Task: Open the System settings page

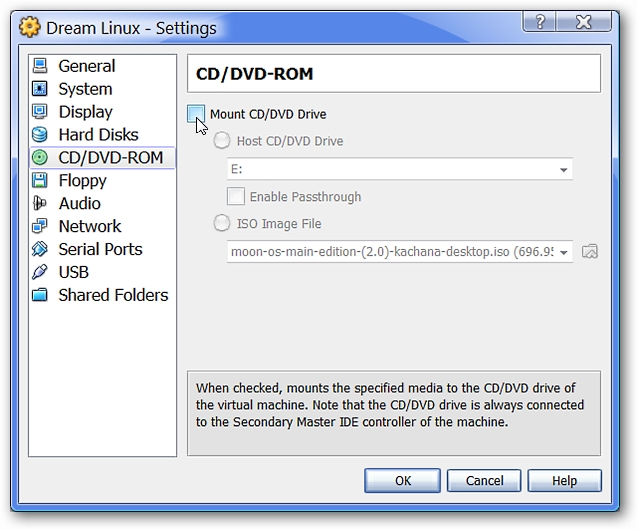Action: point(103,89)
